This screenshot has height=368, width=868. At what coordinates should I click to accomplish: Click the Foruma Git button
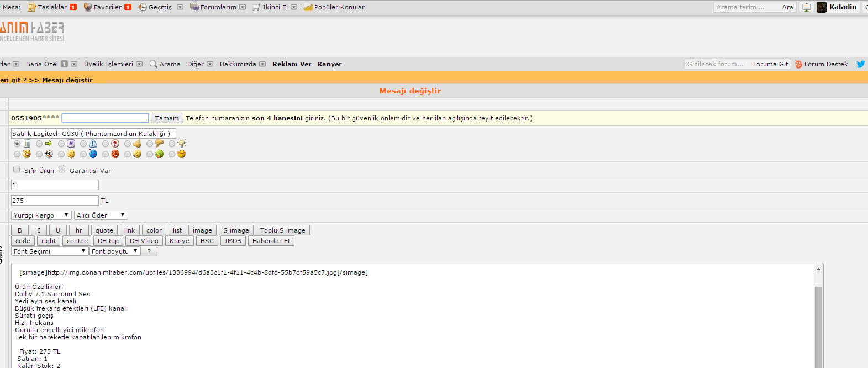pyautogui.click(x=770, y=64)
